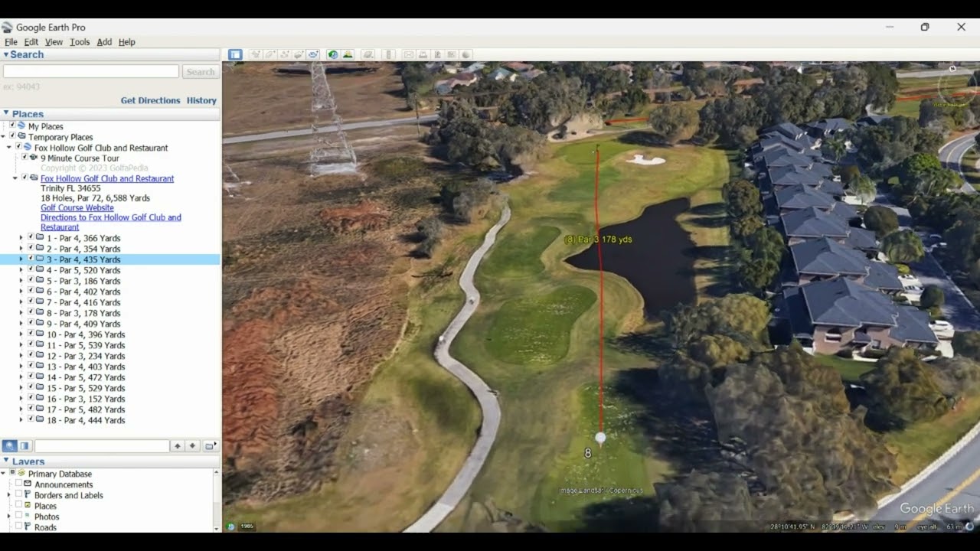Image resolution: width=980 pixels, height=551 pixels.
Task: Click the Save Image toolbar icon
Action: (x=437, y=54)
